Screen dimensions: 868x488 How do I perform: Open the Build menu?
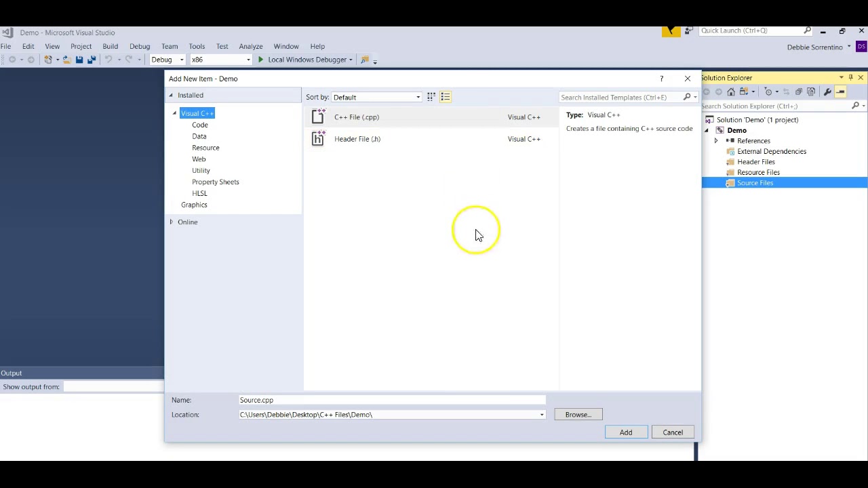110,46
